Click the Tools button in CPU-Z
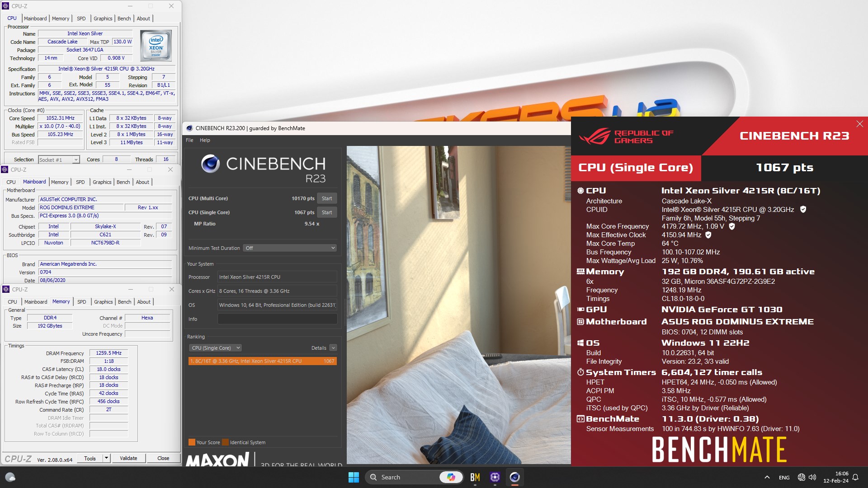 click(90, 458)
